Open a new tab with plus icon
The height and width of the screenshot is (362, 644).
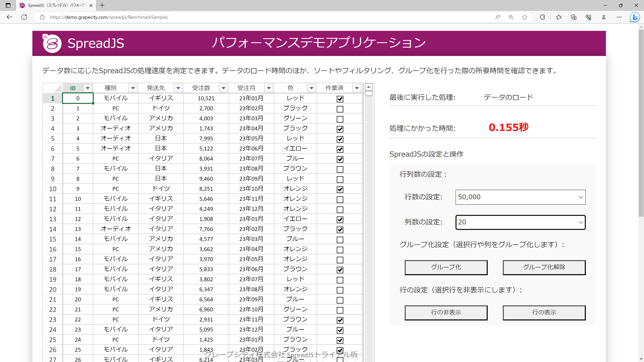(x=102, y=5)
